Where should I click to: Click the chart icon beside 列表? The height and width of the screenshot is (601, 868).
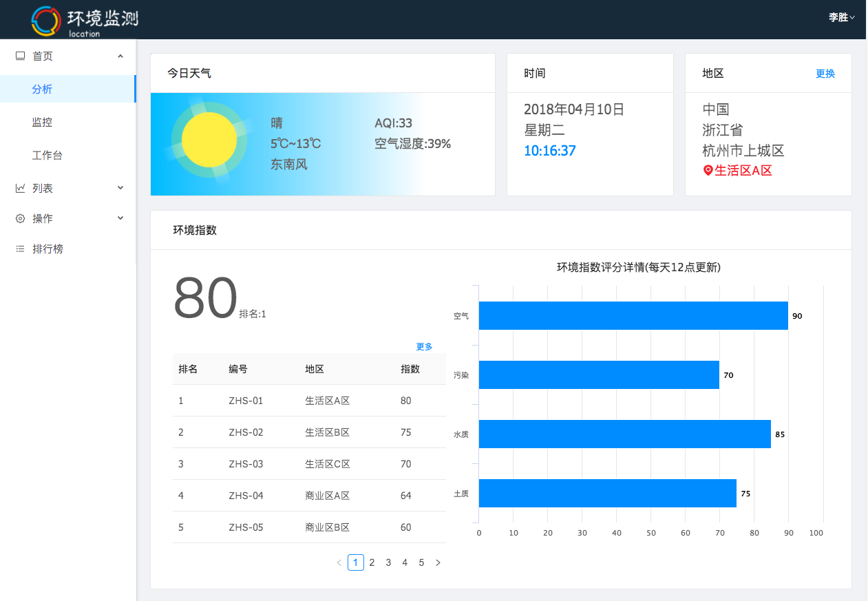click(21, 188)
